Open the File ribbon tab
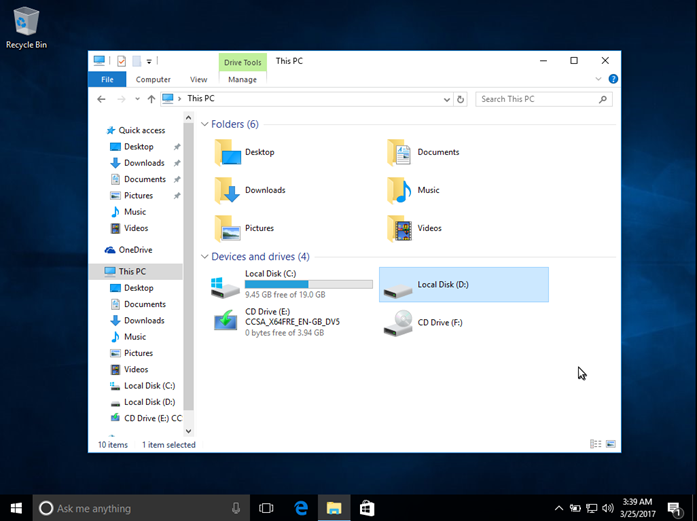 (107, 79)
